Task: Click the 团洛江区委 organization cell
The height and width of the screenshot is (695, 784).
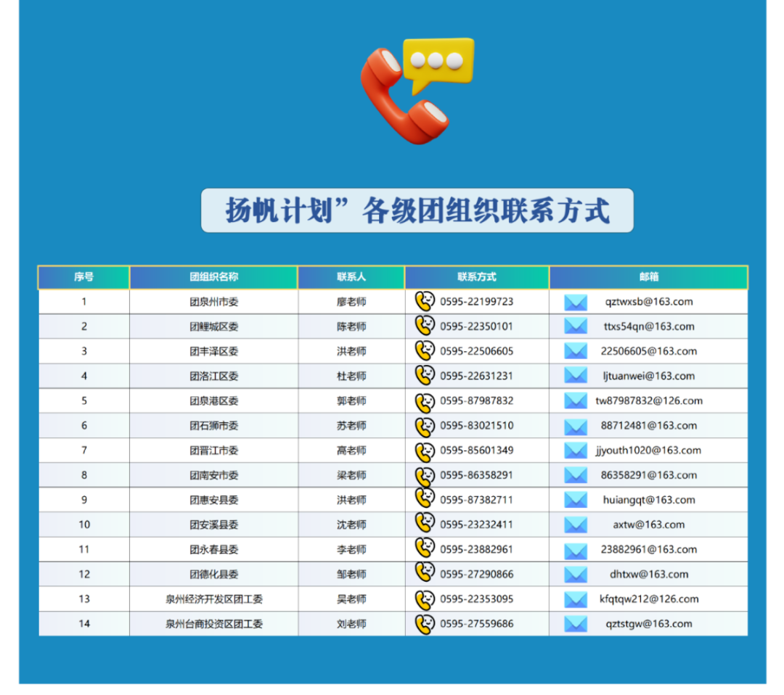Action: click(x=214, y=377)
